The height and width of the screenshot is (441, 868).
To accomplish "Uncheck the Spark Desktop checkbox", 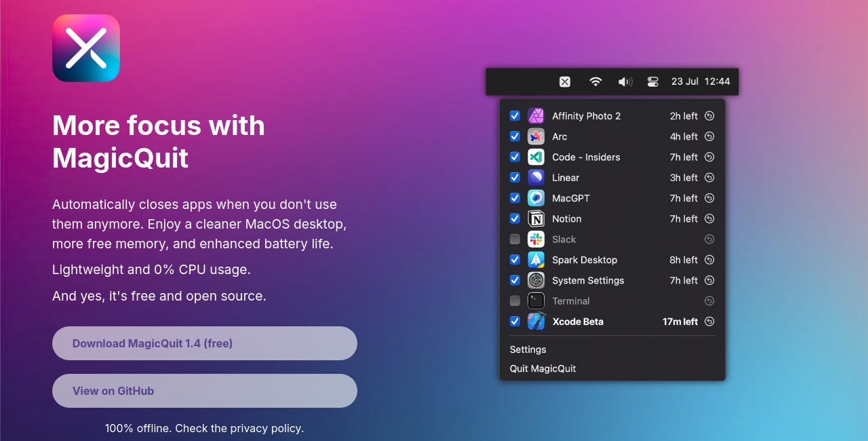I will tap(515, 260).
